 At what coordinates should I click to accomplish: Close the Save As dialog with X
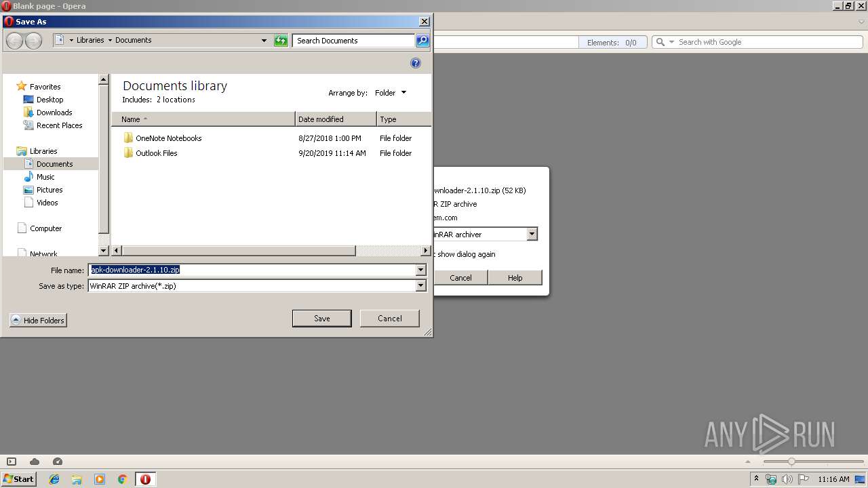[x=425, y=22]
